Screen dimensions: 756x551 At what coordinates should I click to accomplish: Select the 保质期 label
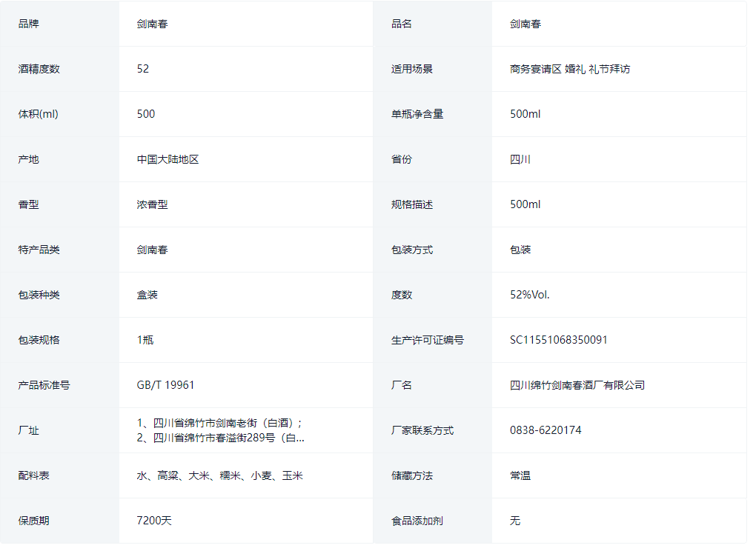click(34, 521)
